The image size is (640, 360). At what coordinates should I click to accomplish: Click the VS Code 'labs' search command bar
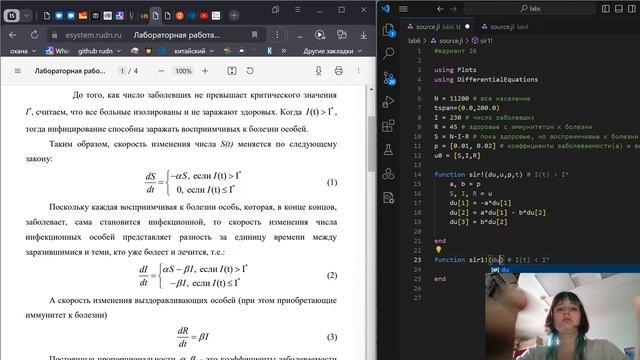click(x=529, y=9)
